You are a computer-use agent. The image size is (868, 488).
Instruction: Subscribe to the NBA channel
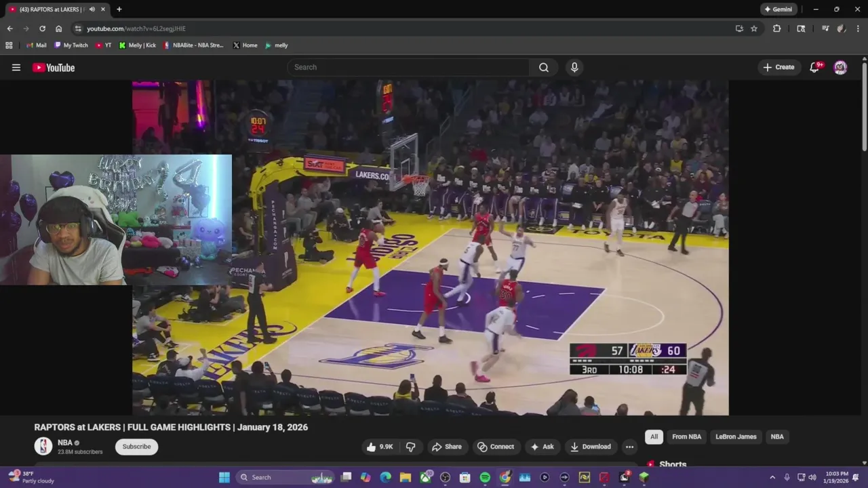[136, 447]
